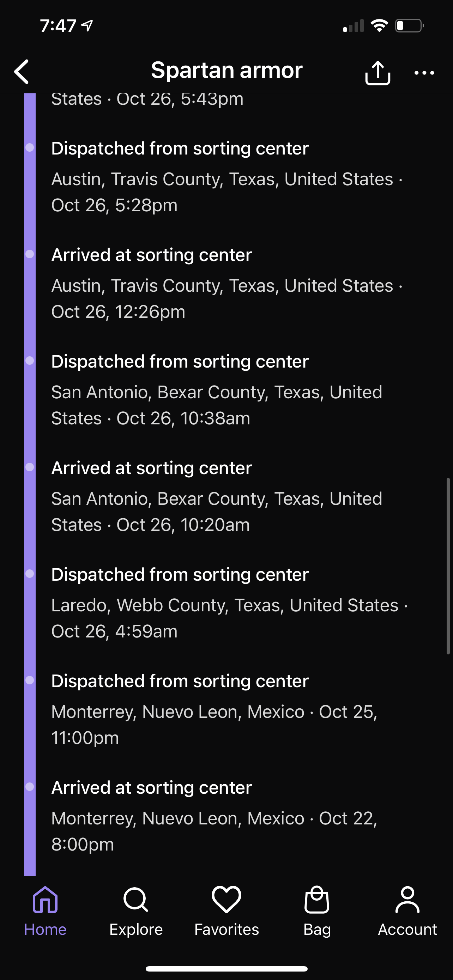Click the vertical scrollbar on right edge
This screenshot has width=453, height=980.
tap(448, 566)
